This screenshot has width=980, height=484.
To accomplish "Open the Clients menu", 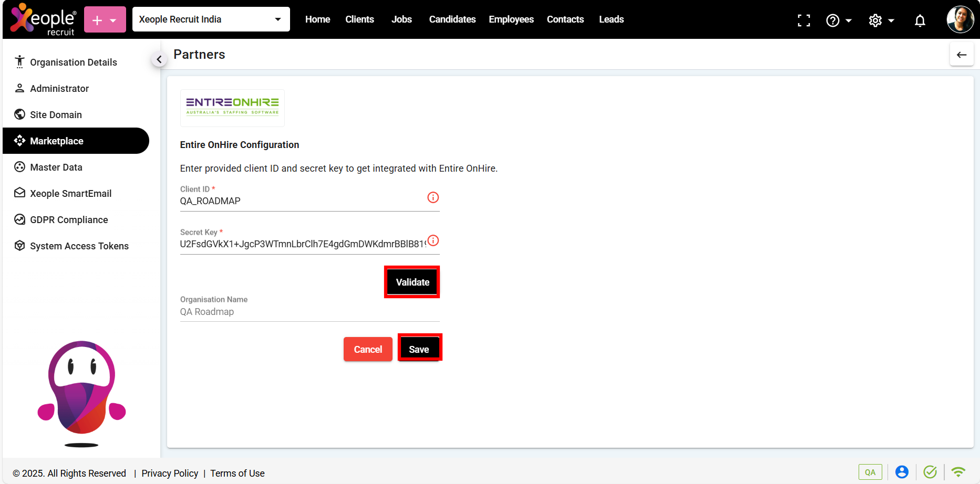I will (359, 19).
